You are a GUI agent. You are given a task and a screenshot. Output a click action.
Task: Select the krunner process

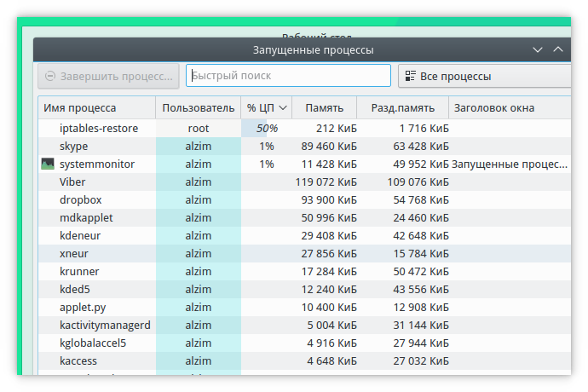79,272
